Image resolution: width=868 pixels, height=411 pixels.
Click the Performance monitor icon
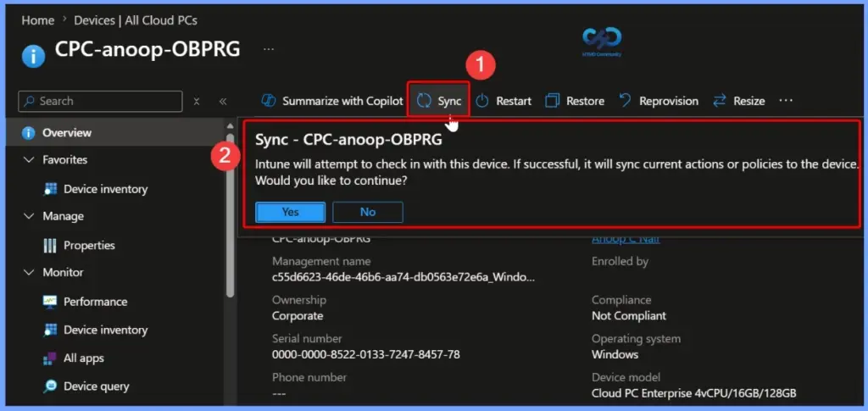coord(50,302)
